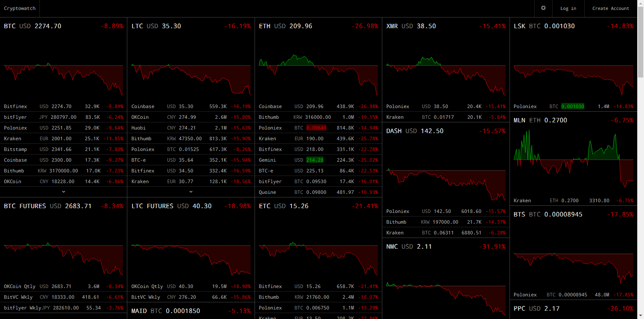Open the MAID BTC 0.0001850 header
Image resolution: width=644 pixels, height=319 pixels.
pyautogui.click(x=191, y=311)
